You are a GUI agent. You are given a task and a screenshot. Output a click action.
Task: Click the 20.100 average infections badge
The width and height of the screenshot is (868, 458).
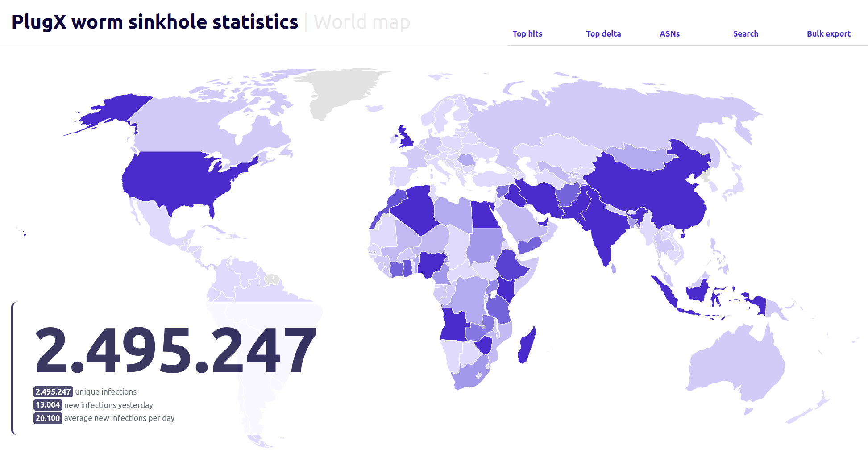(48, 418)
